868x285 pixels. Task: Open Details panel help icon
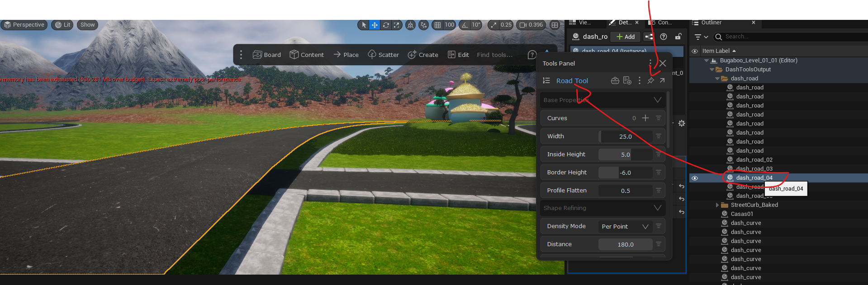pos(664,37)
